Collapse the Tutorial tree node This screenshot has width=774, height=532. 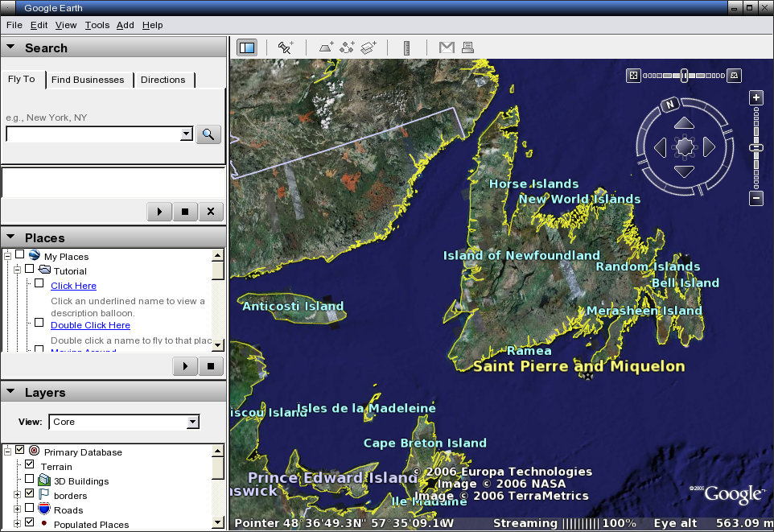(x=17, y=270)
